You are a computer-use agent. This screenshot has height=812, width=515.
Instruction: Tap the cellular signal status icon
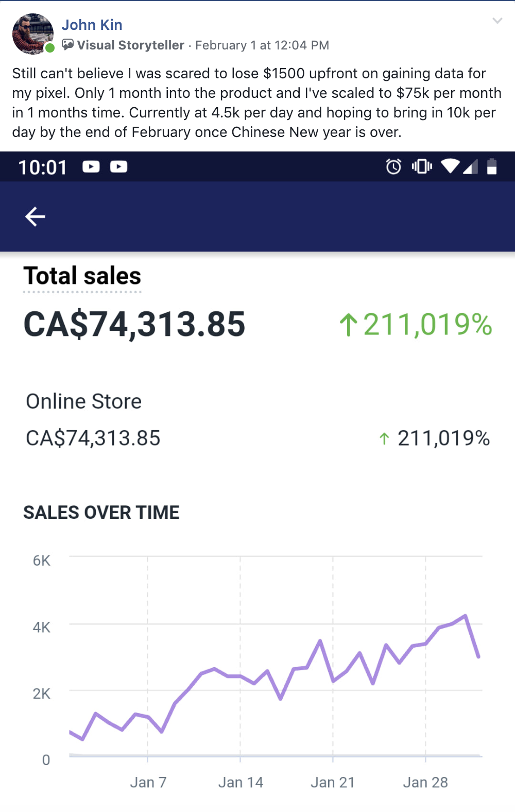tap(471, 166)
